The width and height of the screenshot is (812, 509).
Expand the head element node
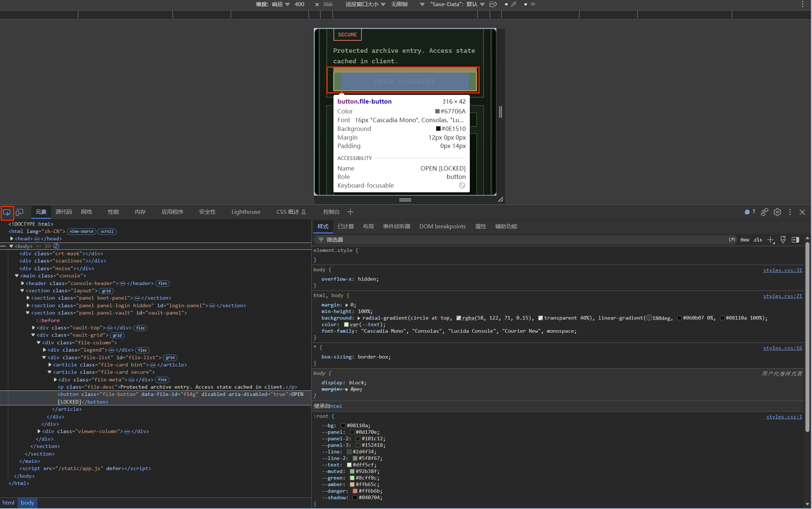click(x=12, y=239)
